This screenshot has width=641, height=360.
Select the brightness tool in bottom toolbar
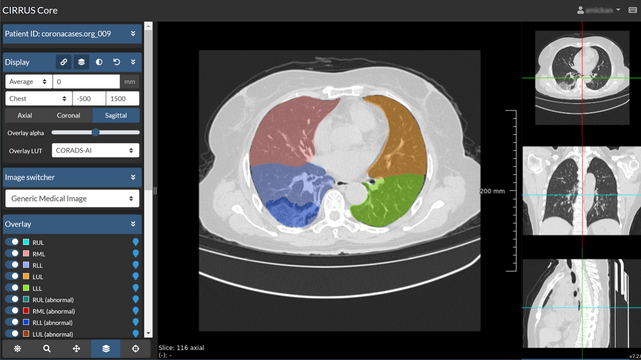[x=17, y=349]
